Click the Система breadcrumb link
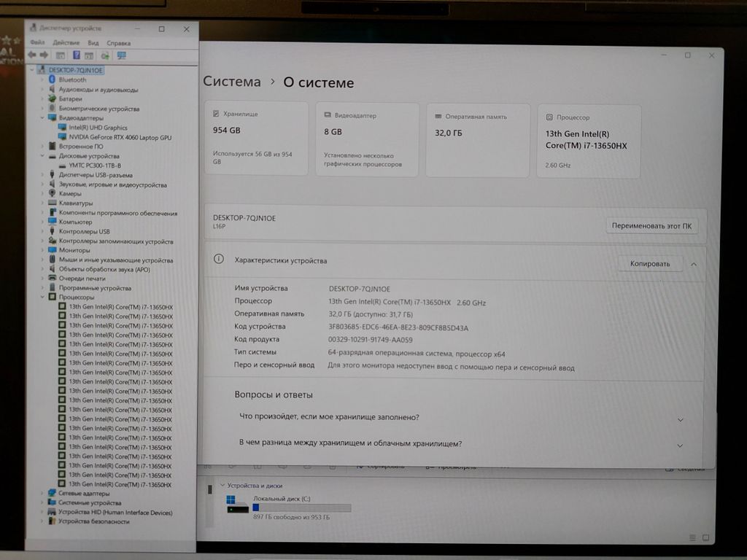The image size is (747, 560). (231, 82)
